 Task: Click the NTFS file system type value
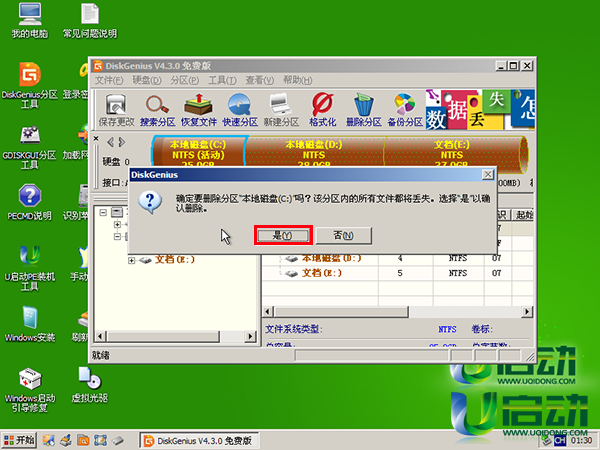(447, 329)
